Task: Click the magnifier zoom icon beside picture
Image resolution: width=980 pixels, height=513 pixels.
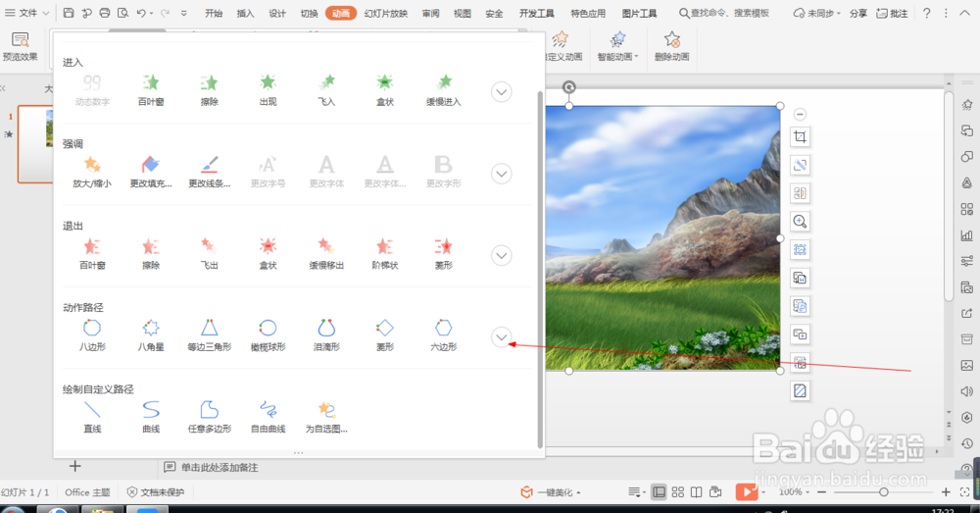Action: pos(800,222)
